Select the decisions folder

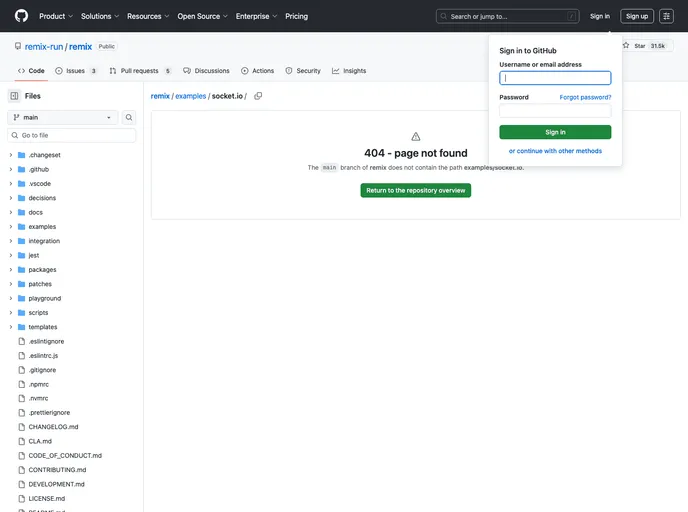coord(42,198)
